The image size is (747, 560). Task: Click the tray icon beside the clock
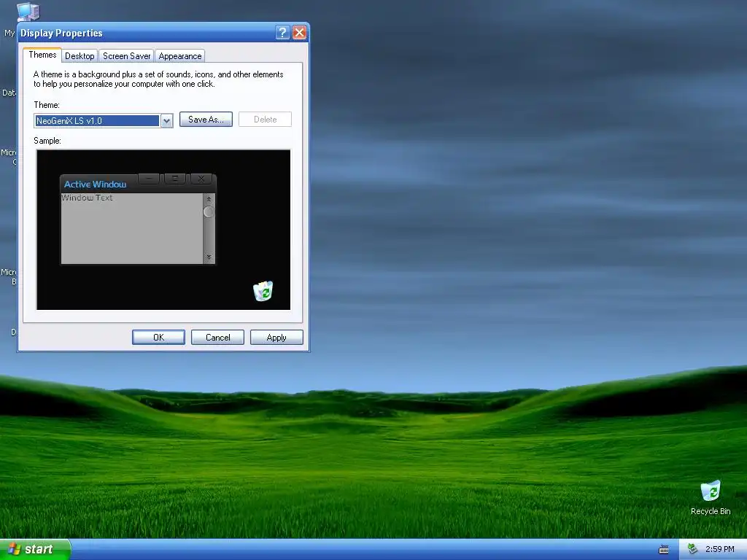[x=692, y=549]
